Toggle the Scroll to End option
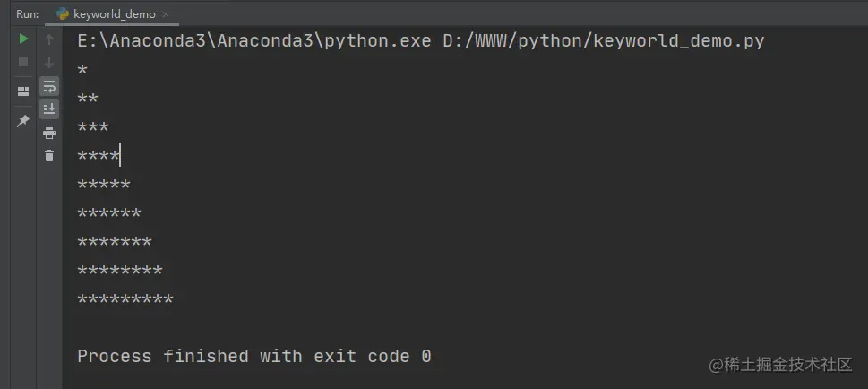868x389 pixels. click(x=49, y=109)
